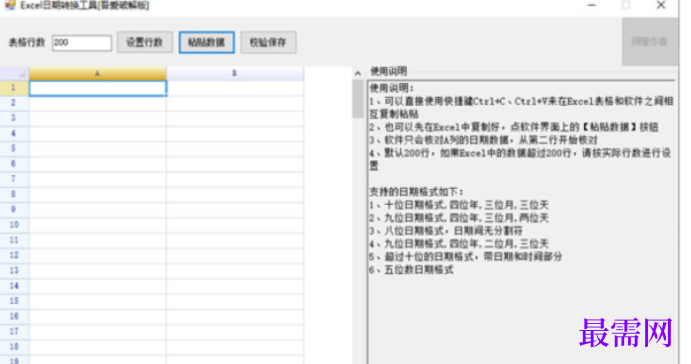Click the 粘贴数据 button
This screenshot has width=691, height=364.
(206, 42)
